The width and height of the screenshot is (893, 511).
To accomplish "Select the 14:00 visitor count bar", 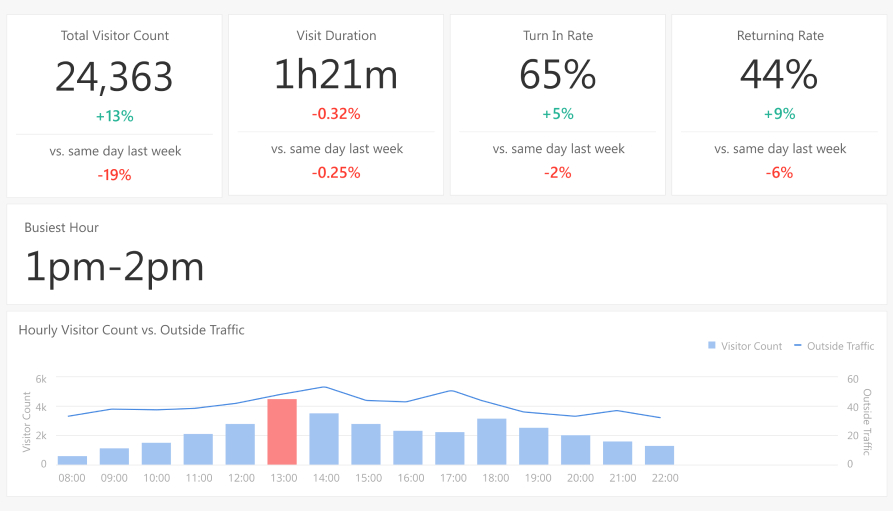I will 324,439.
